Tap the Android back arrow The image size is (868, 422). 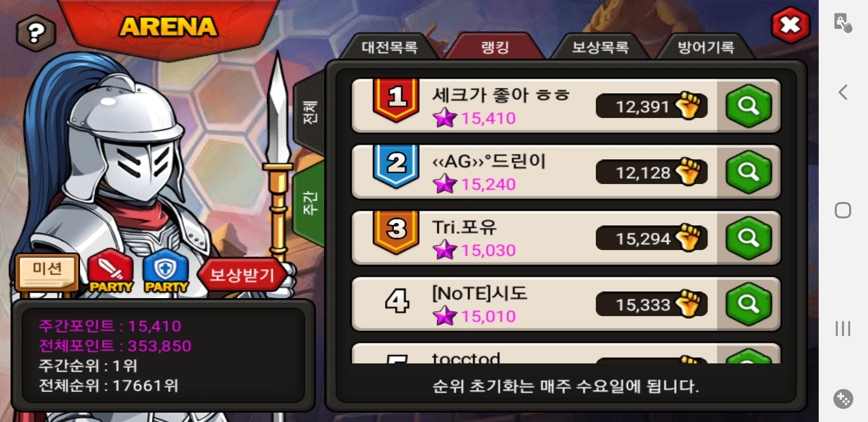coord(843,93)
